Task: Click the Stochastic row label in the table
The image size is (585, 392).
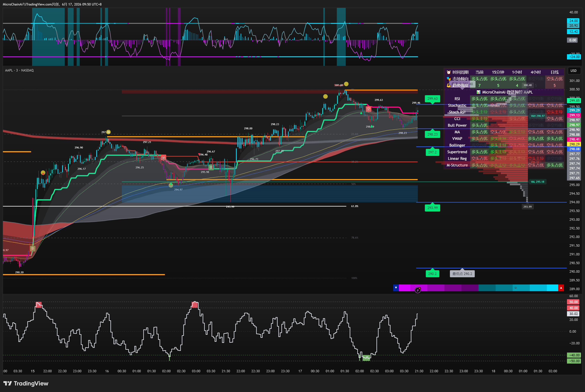Action: [x=457, y=105]
